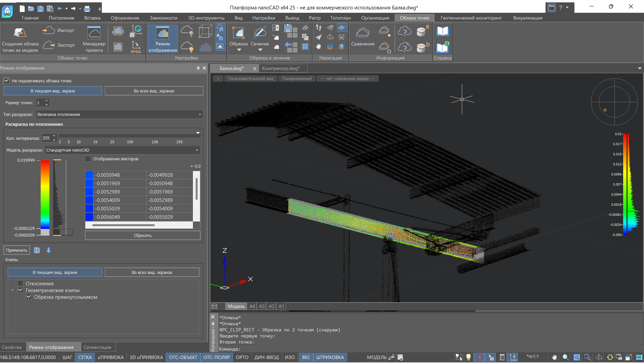Viewport: 644px width, 363px height.
Task: Uncheck 'Не подсвечивать облака точек' checkbox
Action: [6, 81]
